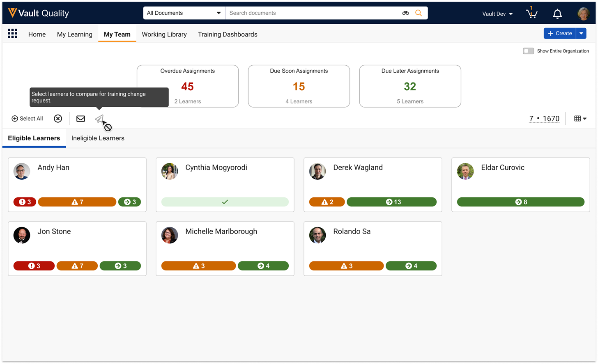Click the circled X deselect icon
598x364 pixels.
tap(58, 119)
